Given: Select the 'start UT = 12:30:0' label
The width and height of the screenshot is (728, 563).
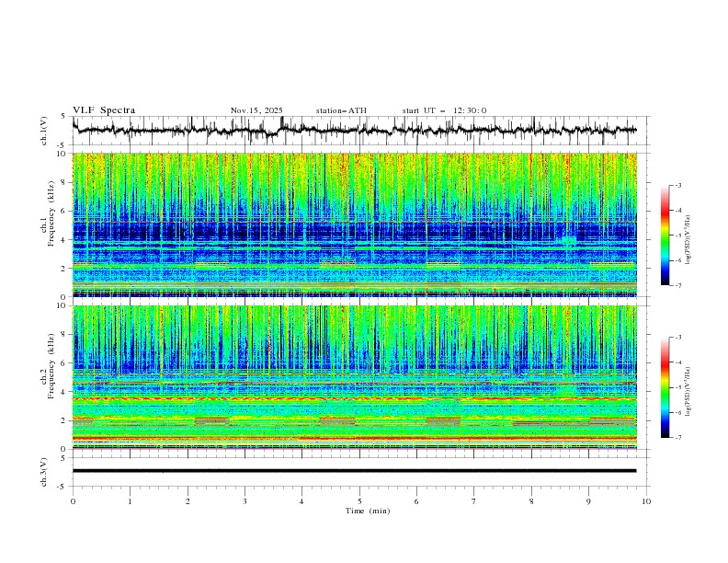Looking at the screenshot, I should coord(444,110).
